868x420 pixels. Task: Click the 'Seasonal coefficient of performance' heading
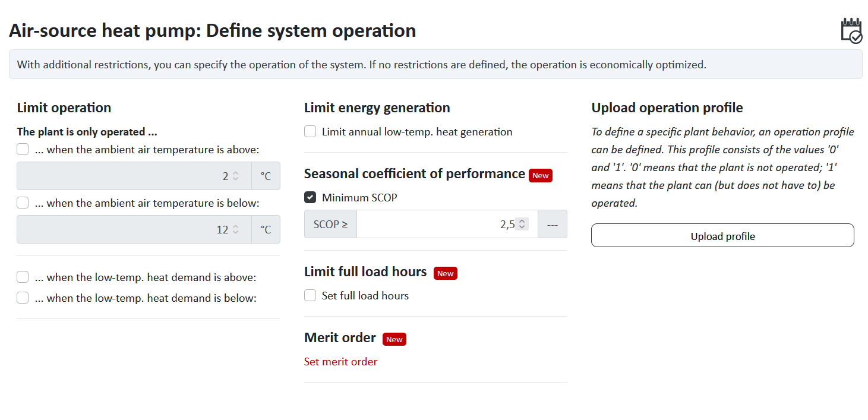(415, 173)
